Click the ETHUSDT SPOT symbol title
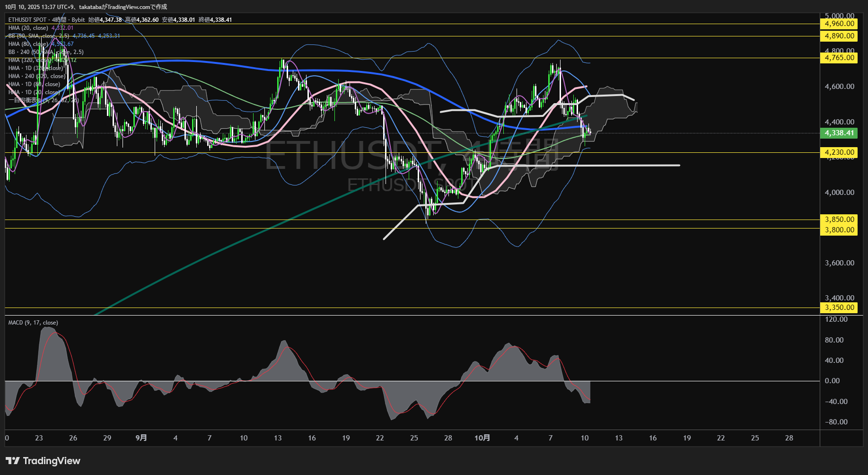This screenshot has width=868, height=475. [x=27, y=20]
